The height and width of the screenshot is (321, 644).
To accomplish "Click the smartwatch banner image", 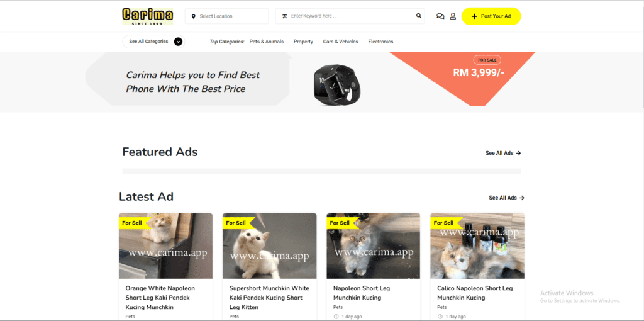I will [x=338, y=85].
